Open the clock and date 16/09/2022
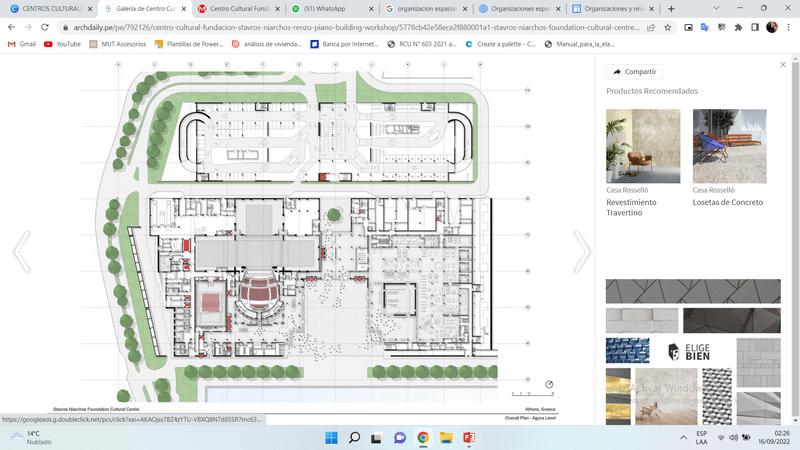Image resolution: width=800 pixels, height=450 pixels. click(x=774, y=438)
